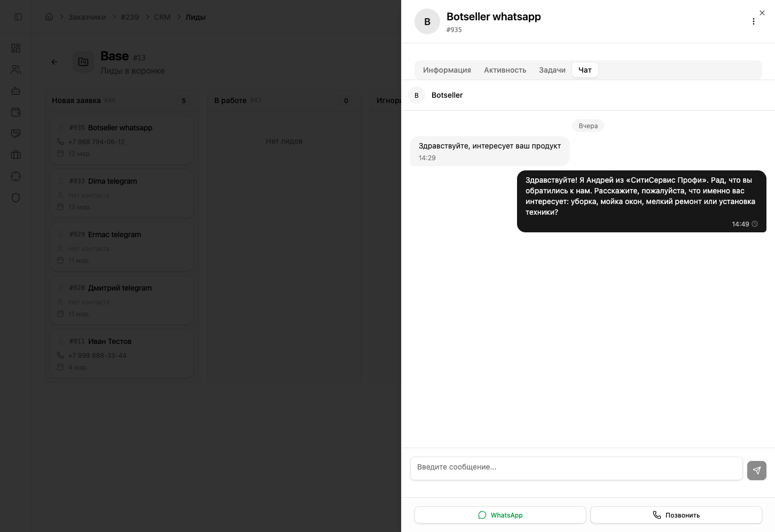Image resolution: width=775 pixels, height=532 pixels.
Task: Go to home via breadcrumb icon
Action: (x=49, y=17)
